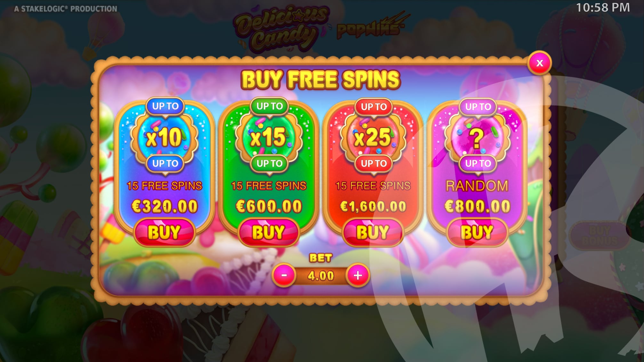
Task: Buy the €320.00 x10 free spins
Action: coord(164,232)
